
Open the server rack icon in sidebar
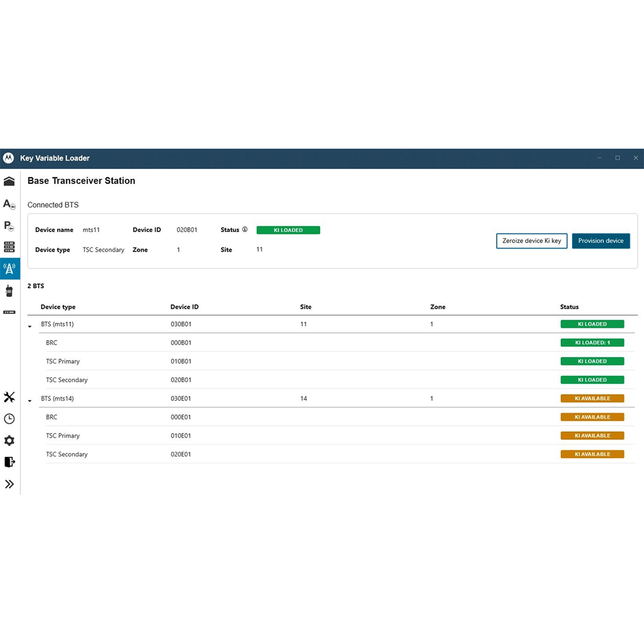(x=9, y=247)
